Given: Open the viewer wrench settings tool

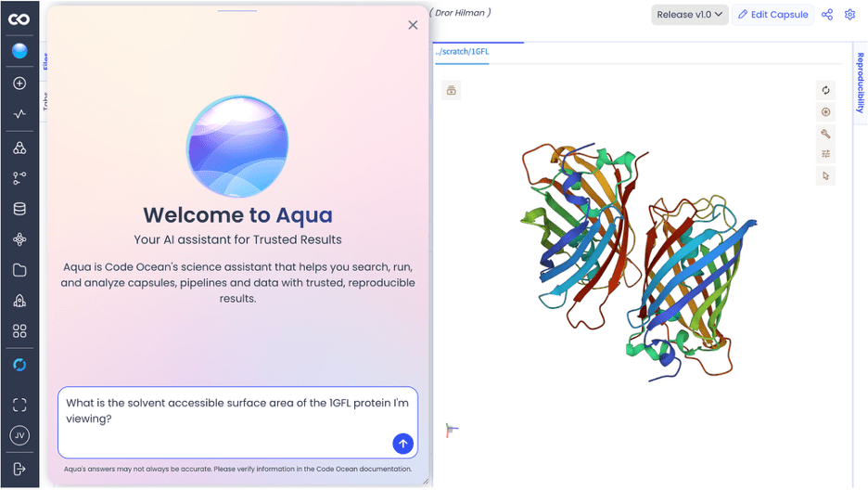Looking at the screenshot, I should pos(825,134).
